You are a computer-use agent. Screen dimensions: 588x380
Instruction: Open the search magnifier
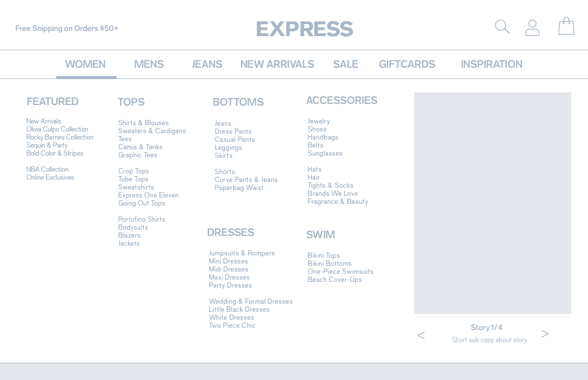pyautogui.click(x=502, y=27)
